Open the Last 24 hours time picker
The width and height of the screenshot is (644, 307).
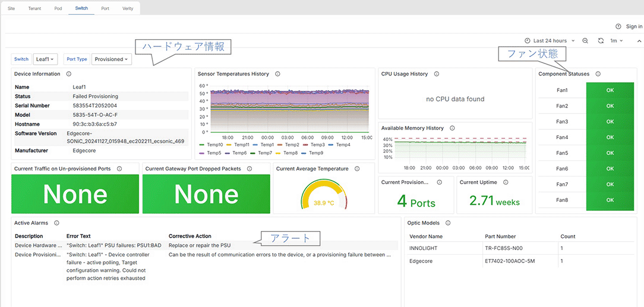pyautogui.click(x=550, y=40)
